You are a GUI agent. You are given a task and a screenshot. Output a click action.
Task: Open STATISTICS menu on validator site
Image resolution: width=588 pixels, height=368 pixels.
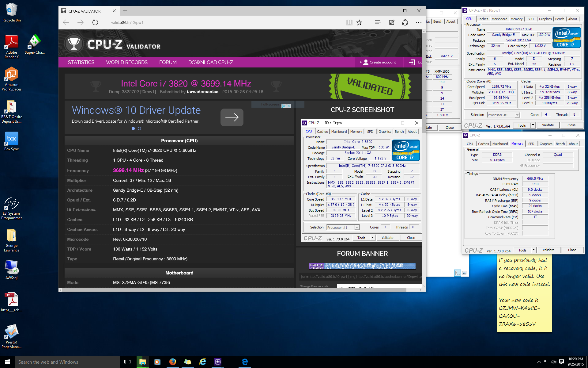click(81, 62)
